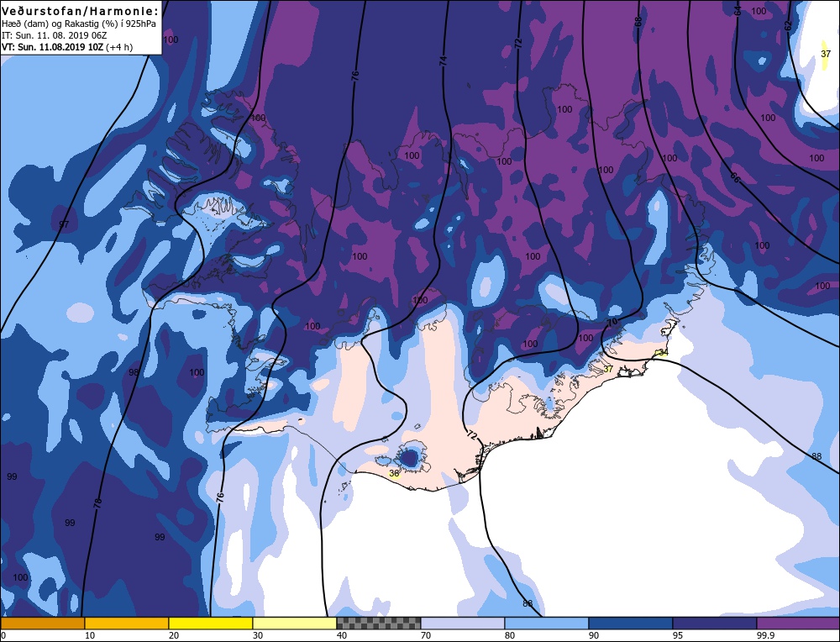The image size is (840, 642).
Task: Click the '99.9' legend tick label
Action: click(764, 635)
